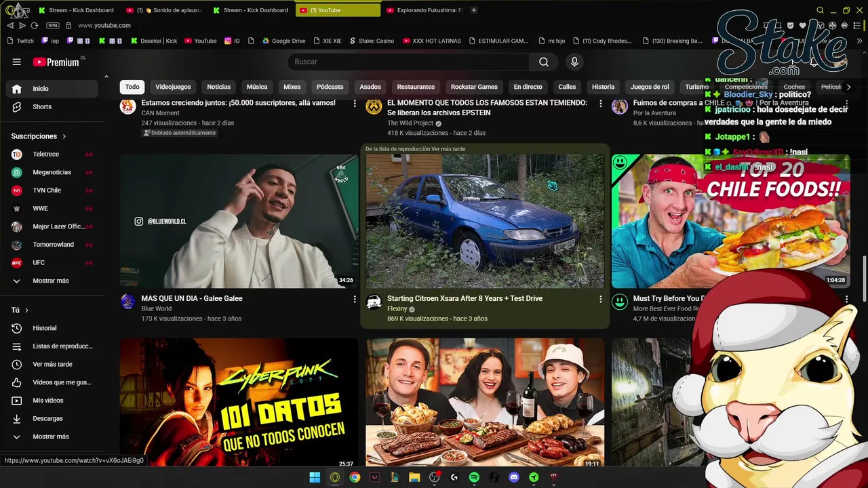Expand Mostrar más under Suscripciones
Screen dimensions: 868x488
(x=52, y=281)
